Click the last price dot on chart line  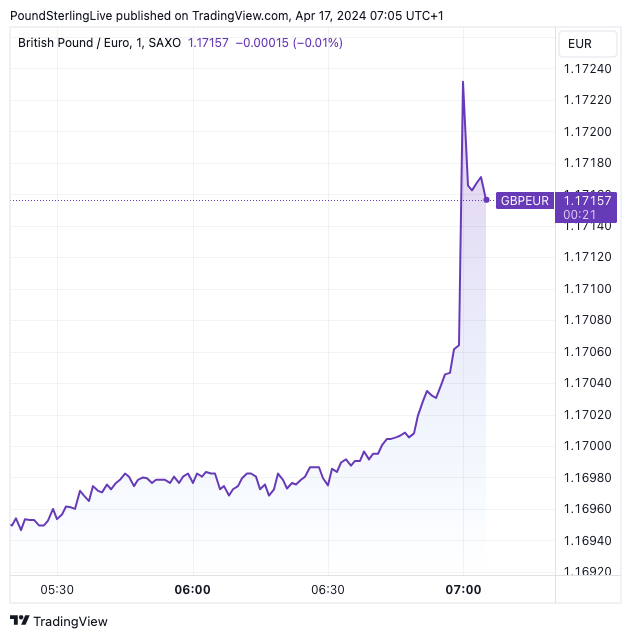[x=487, y=200]
